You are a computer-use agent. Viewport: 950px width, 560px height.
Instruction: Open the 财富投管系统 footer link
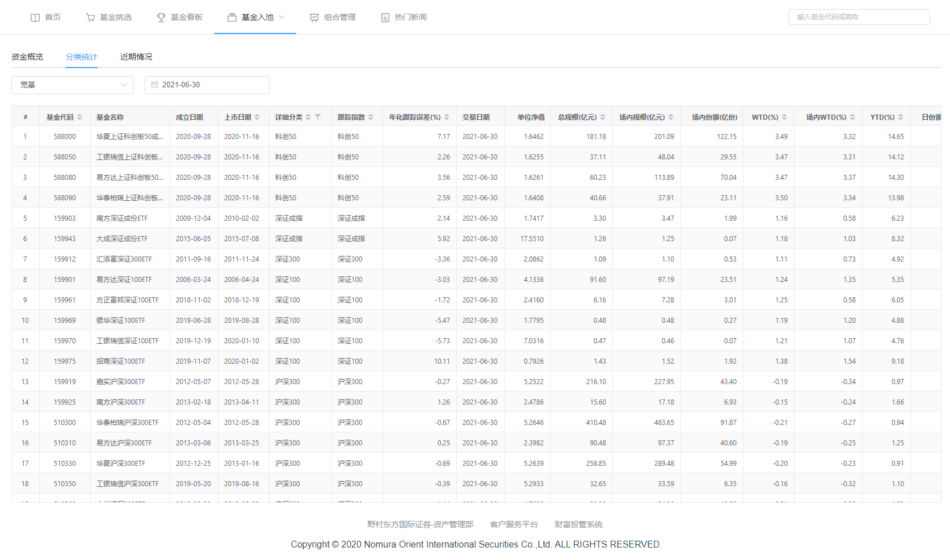click(x=578, y=524)
